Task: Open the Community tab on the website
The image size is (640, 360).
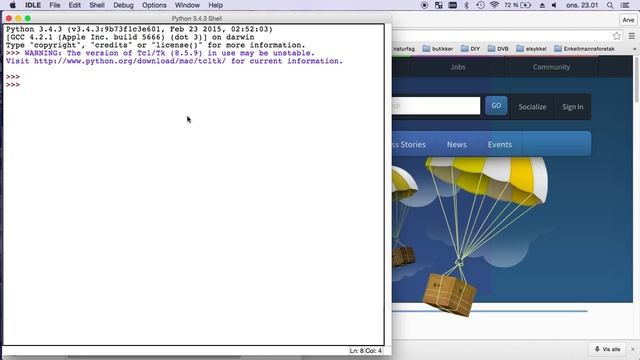Action: pyautogui.click(x=551, y=67)
